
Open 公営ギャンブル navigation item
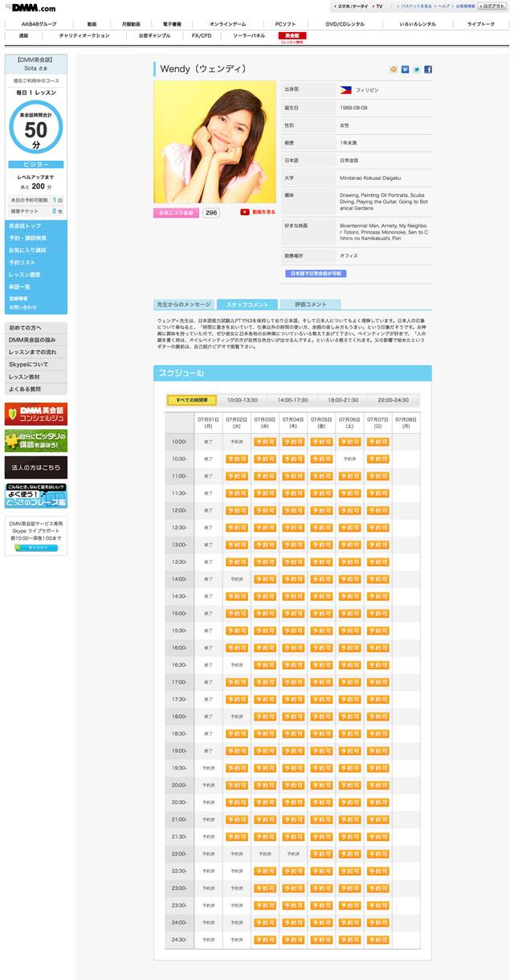(153, 35)
